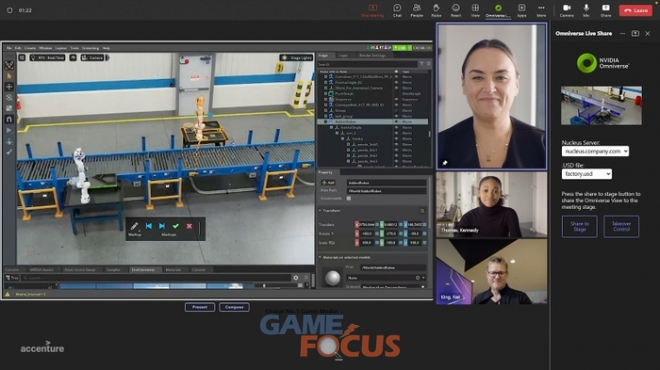Click the Share to Stage button
660x370 pixels.
579,226
